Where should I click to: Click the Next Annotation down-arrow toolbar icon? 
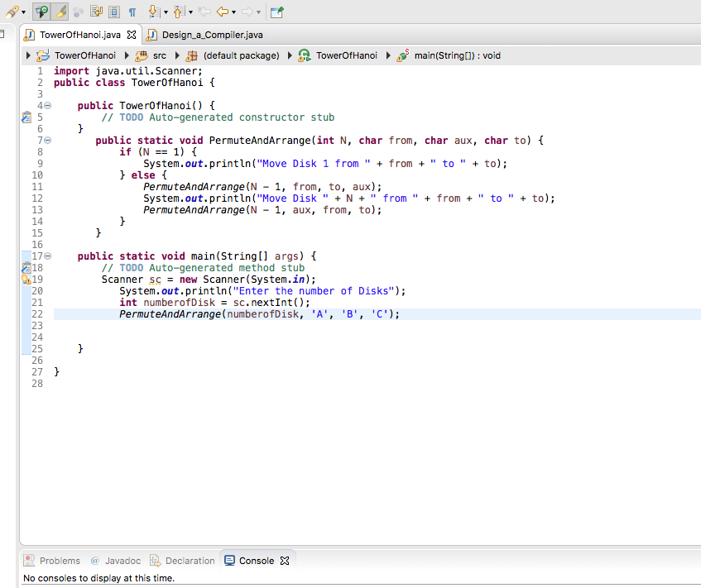pyautogui.click(x=152, y=12)
